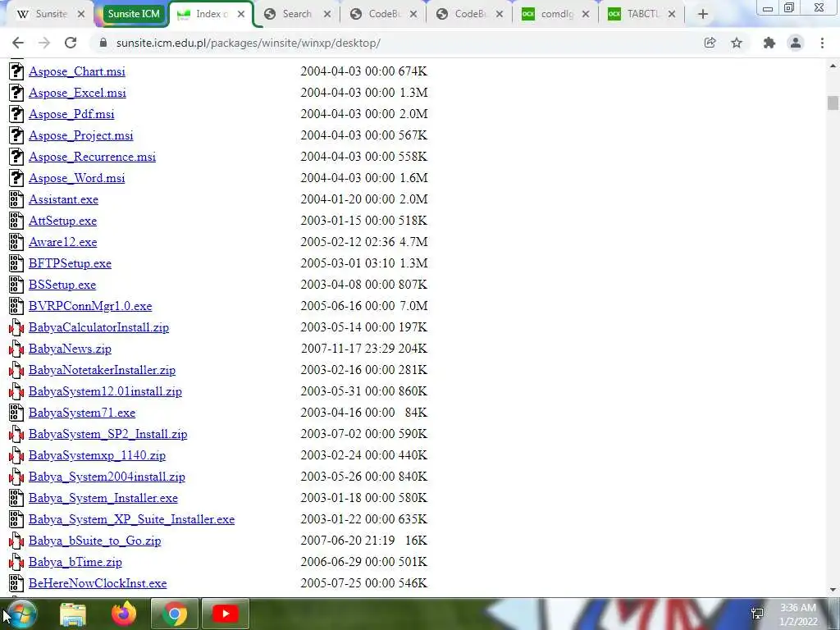
Task: Open the BabyaSystemxp_1140.zip link
Action: [x=97, y=455]
